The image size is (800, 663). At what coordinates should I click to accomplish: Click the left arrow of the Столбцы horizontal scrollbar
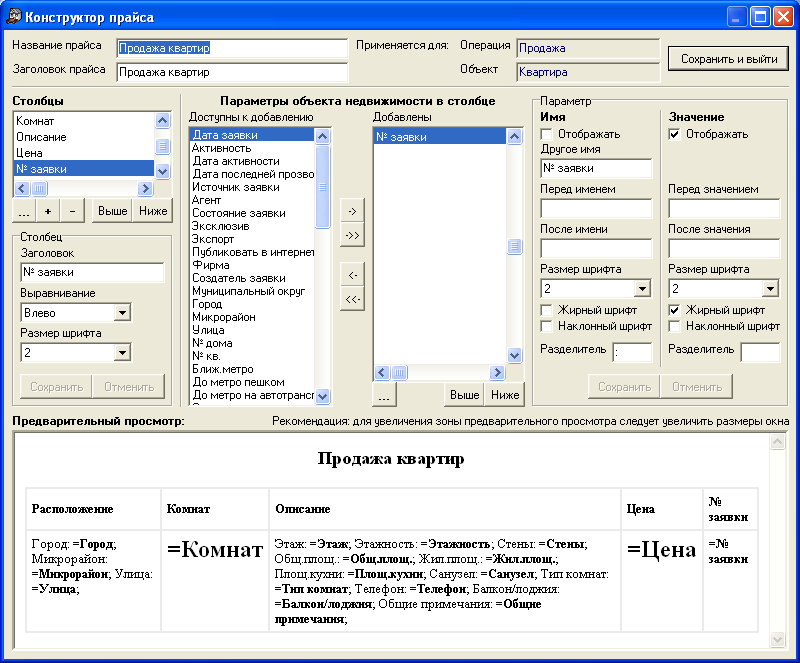[22, 188]
